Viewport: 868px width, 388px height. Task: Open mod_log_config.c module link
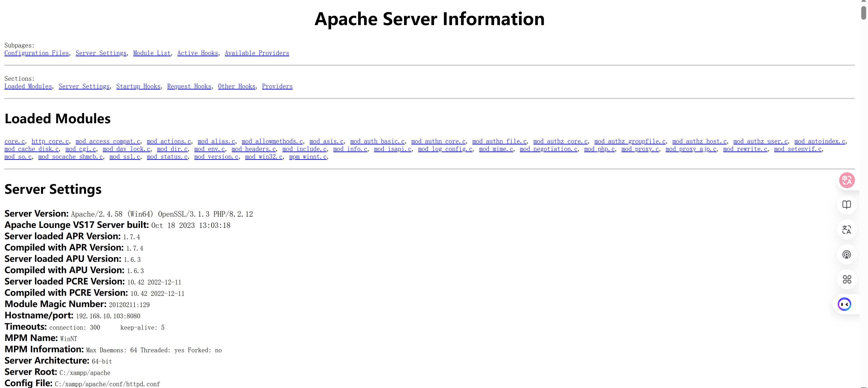445,149
